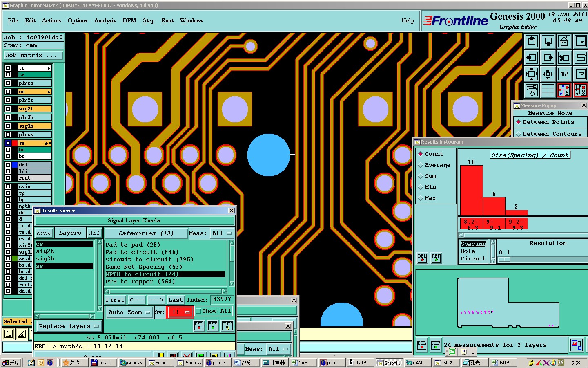Select Average radio option in histogram

tap(421, 165)
